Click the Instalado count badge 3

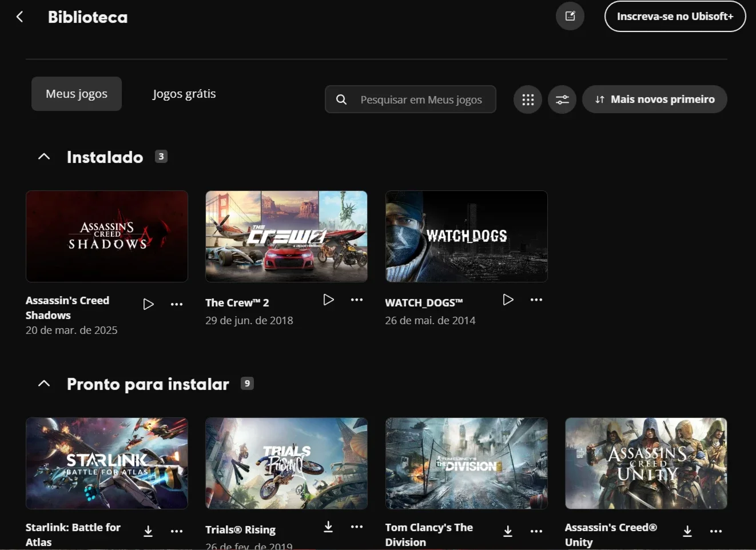161,156
